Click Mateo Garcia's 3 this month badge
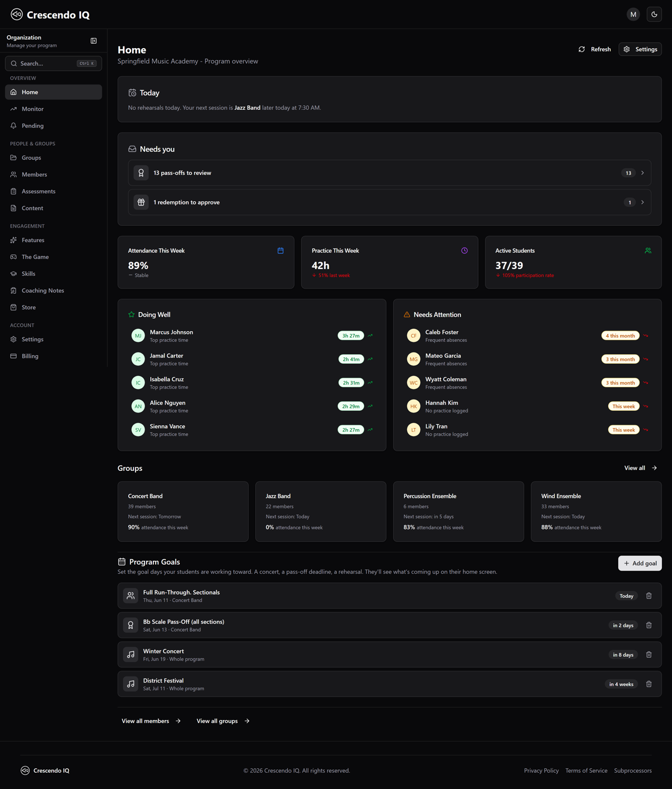The image size is (672, 789). [x=620, y=359]
